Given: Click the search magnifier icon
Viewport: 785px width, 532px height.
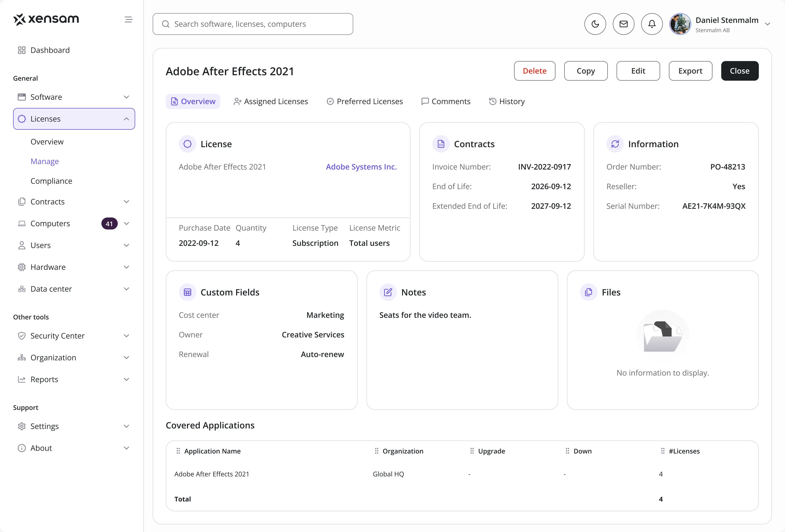Looking at the screenshot, I should click(x=165, y=24).
